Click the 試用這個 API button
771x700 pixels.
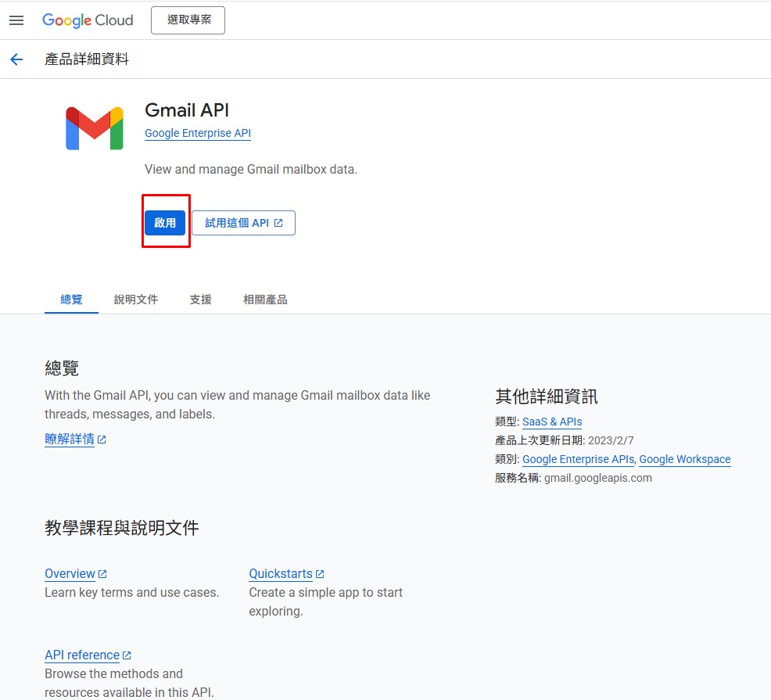click(x=243, y=223)
